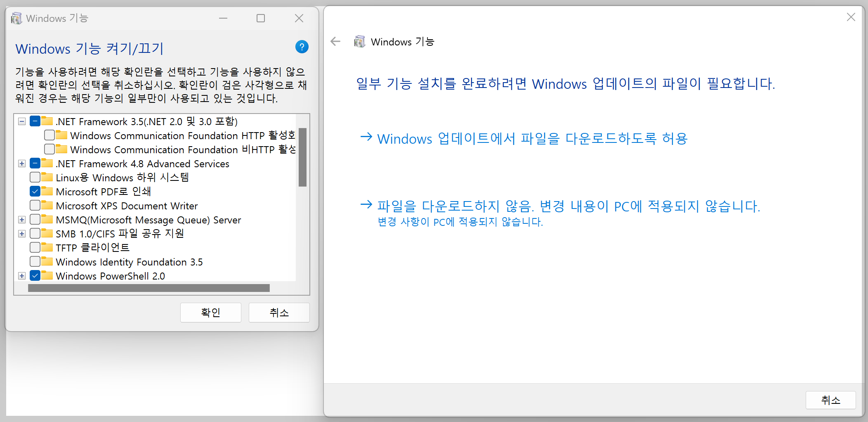
Task: Enable the TFTP 클라이언트 checkbox
Action: [35, 248]
